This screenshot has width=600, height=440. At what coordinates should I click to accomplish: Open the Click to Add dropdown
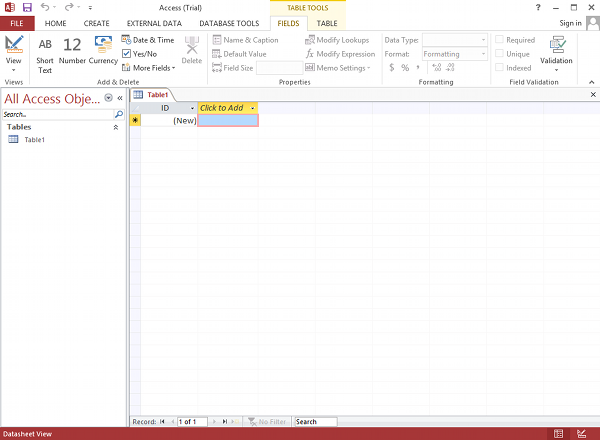coord(253,108)
